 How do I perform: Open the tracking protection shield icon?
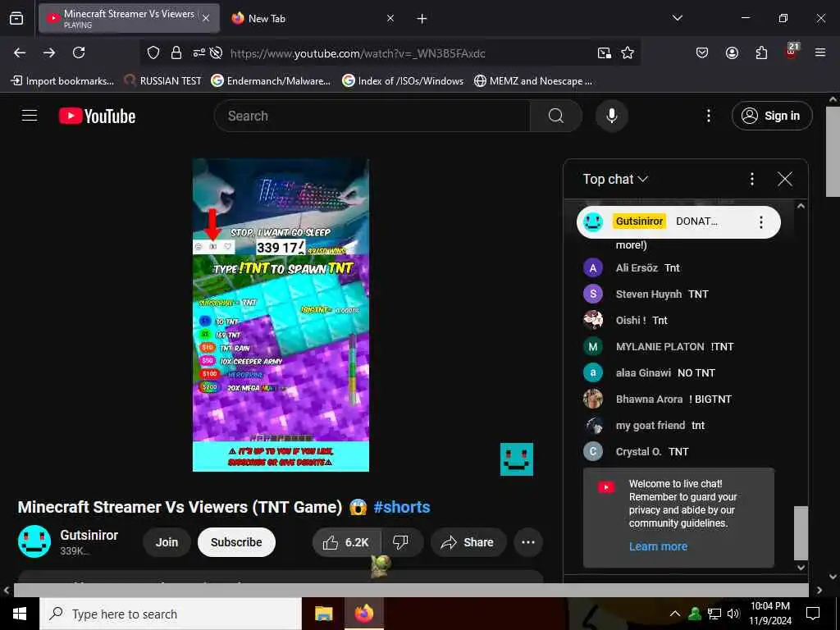(x=153, y=52)
